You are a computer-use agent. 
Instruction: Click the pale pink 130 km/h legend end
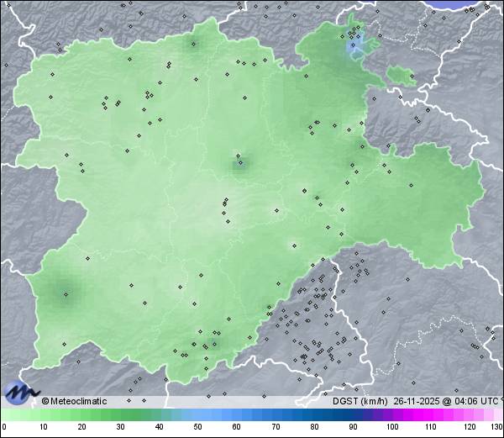(x=499, y=415)
